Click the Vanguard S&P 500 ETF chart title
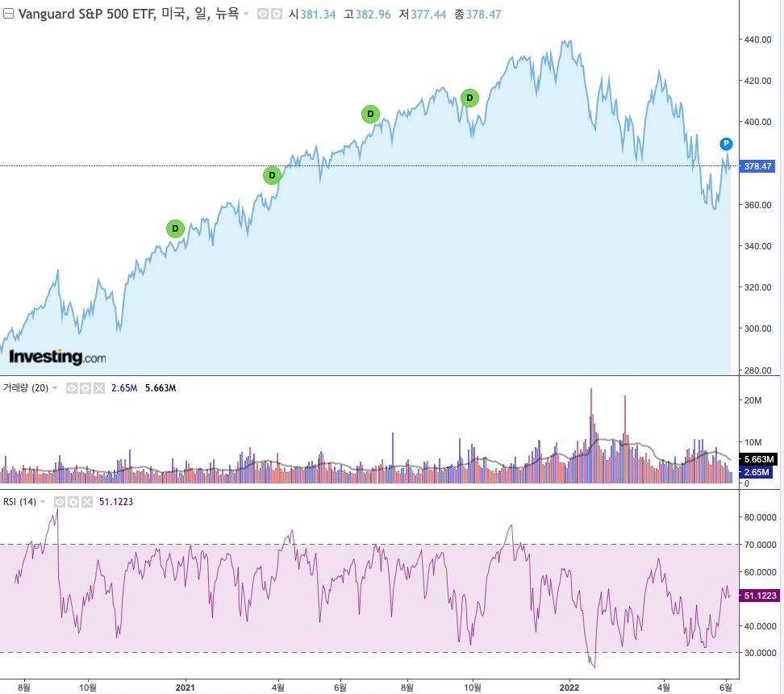This screenshot has width=784, height=694. 128,14
